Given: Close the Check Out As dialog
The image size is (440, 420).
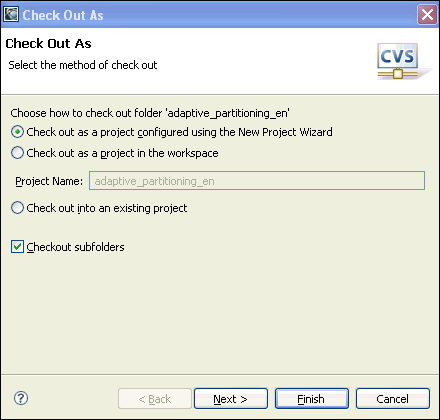Looking at the screenshot, I should pos(427,15).
